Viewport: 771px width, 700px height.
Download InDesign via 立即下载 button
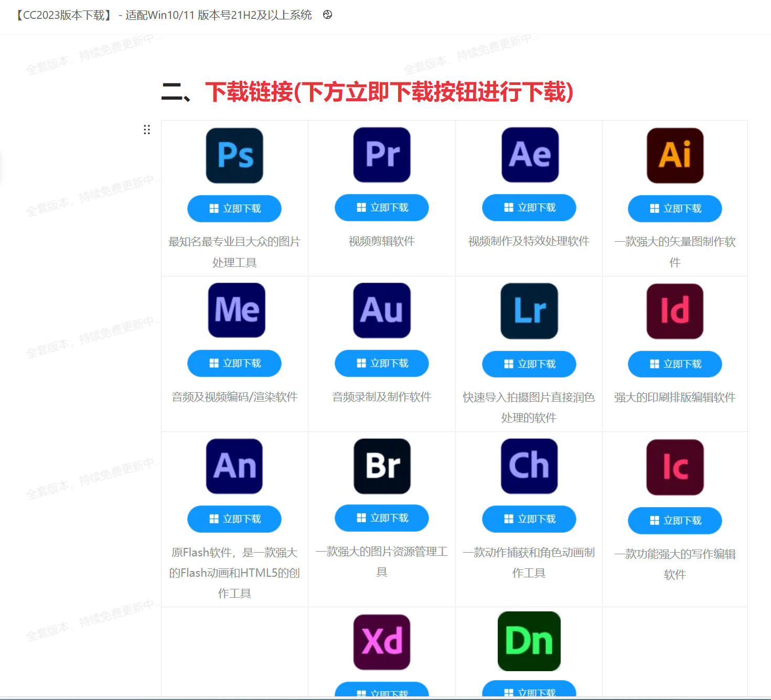coord(675,364)
